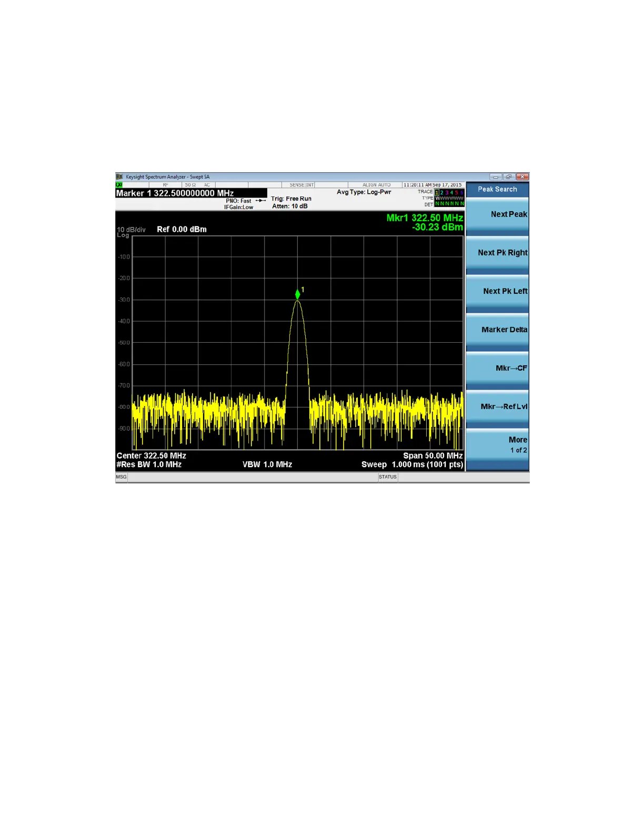Click the 50 Ω input impedance indicator
Viewport: 644px width, 834px height.
tap(190, 185)
